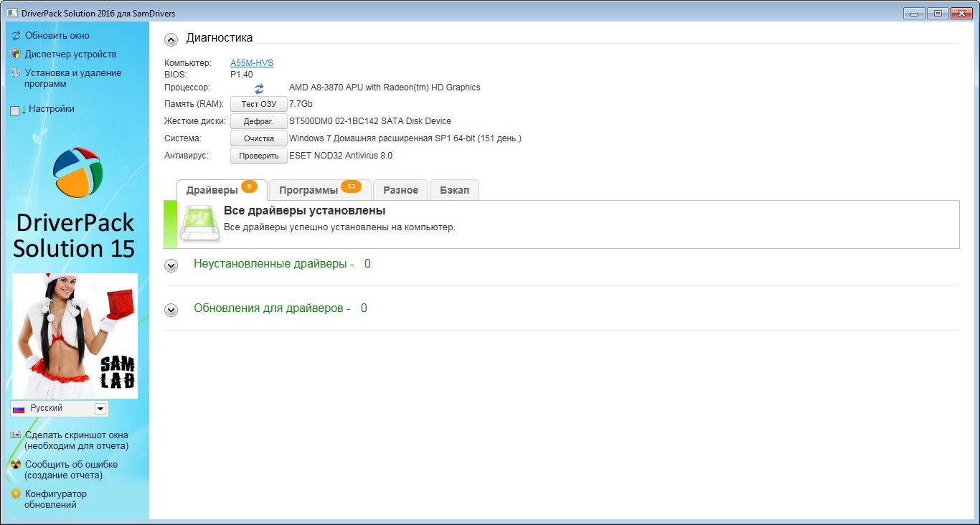
Task: Open the Разное tab
Action: 400,190
